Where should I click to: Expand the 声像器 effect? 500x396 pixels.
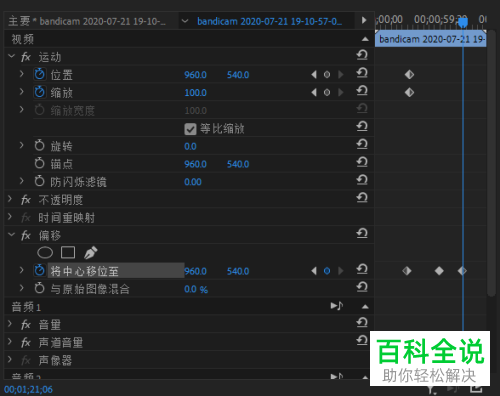coord(10,359)
